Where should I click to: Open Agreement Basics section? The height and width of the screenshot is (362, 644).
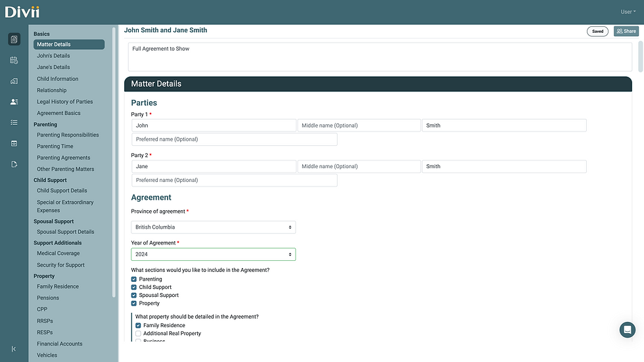58,113
